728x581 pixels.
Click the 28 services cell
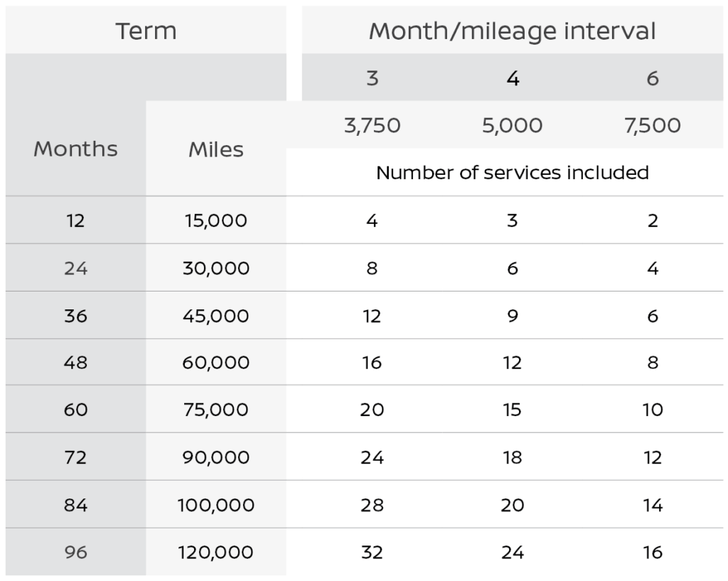(372, 505)
